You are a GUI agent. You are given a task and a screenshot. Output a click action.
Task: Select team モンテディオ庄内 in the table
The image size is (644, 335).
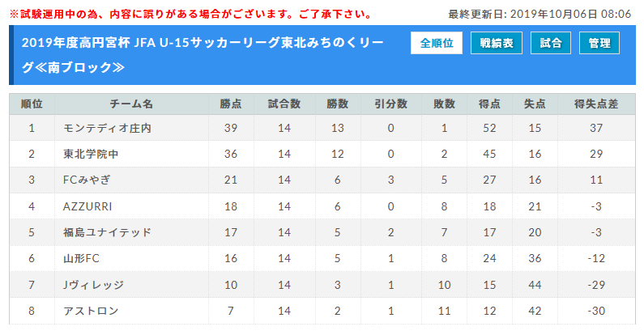107,129
